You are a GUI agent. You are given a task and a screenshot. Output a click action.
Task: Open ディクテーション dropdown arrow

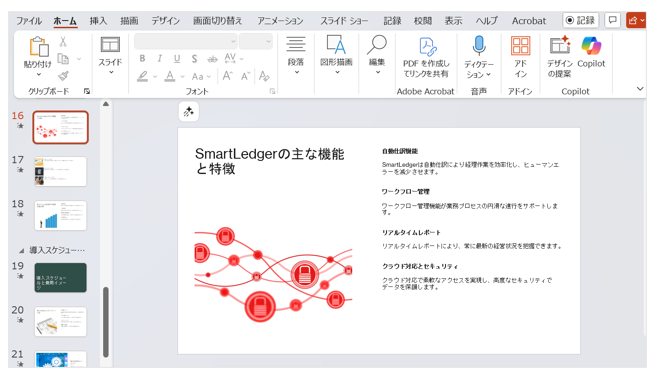click(489, 74)
